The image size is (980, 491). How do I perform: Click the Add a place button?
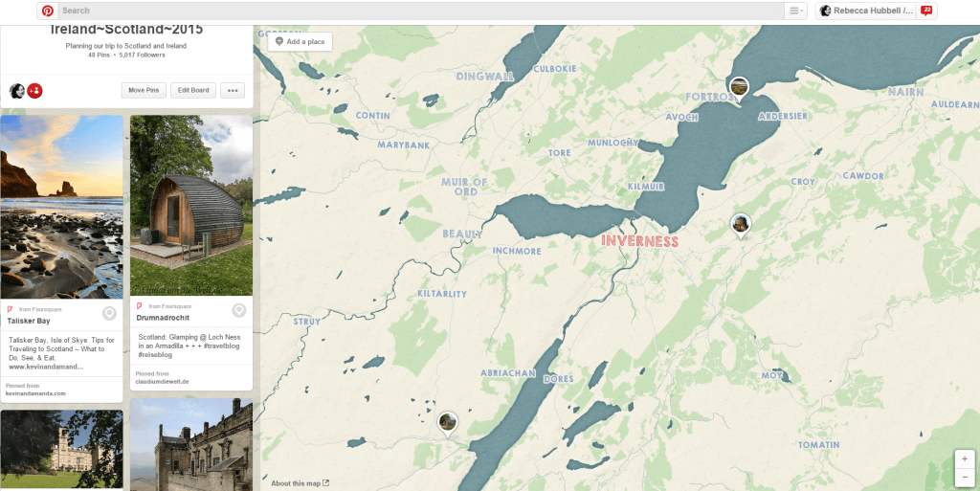(300, 42)
